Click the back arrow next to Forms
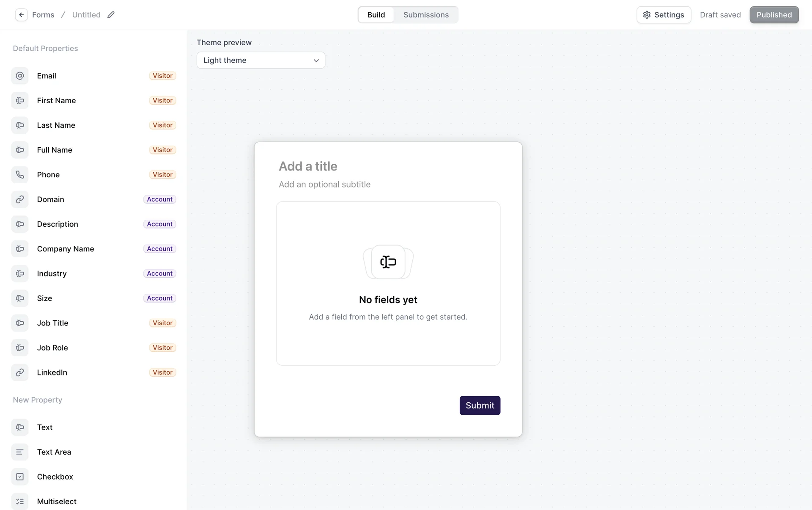This screenshot has height=510, width=812. (x=21, y=15)
